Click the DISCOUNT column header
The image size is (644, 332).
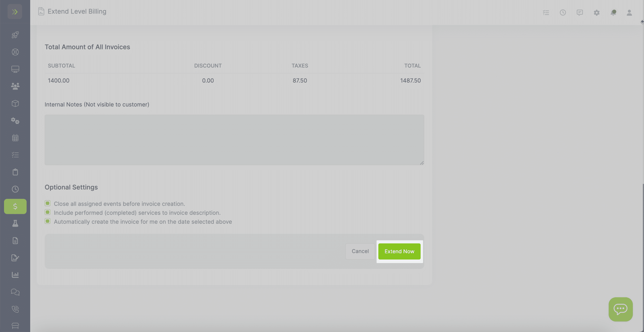(x=208, y=66)
